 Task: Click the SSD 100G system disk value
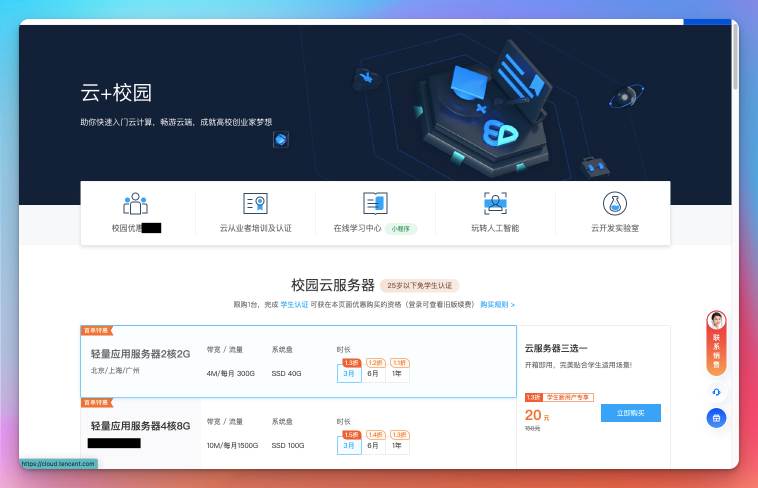point(288,445)
